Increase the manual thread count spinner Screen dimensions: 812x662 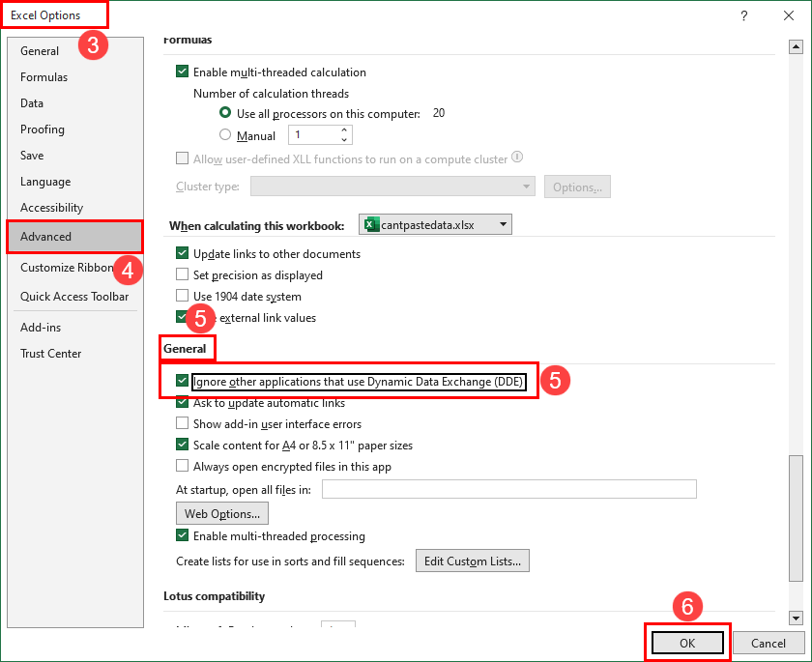344,130
